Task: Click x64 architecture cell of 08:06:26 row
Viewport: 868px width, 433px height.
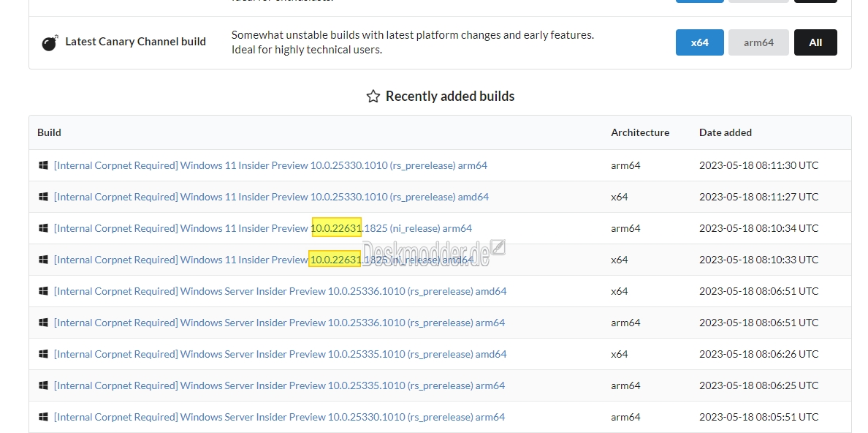Action: tap(620, 354)
